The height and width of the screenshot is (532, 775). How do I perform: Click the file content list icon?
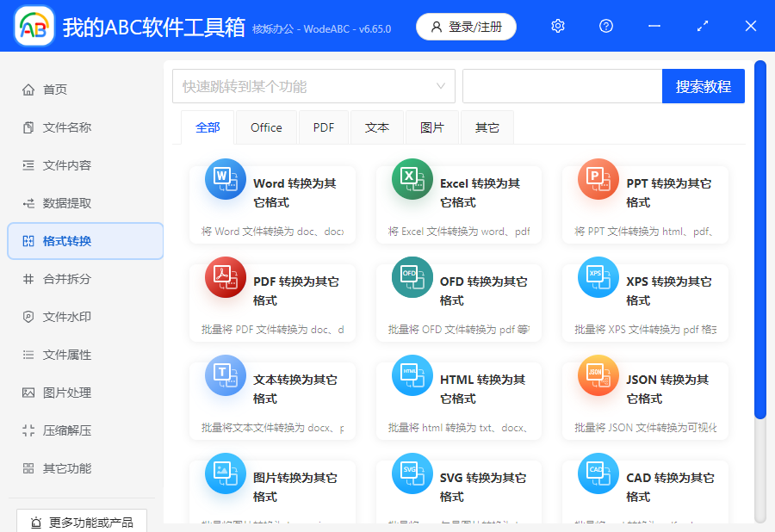click(28, 165)
